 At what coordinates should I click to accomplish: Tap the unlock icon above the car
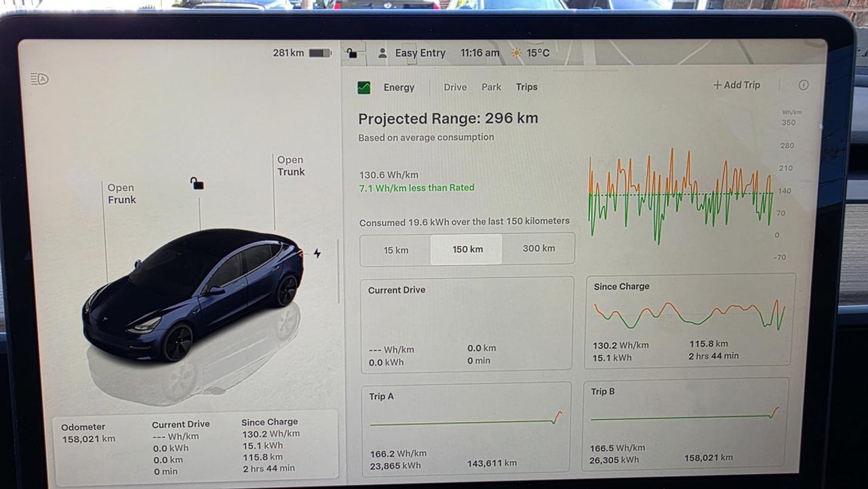[197, 182]
